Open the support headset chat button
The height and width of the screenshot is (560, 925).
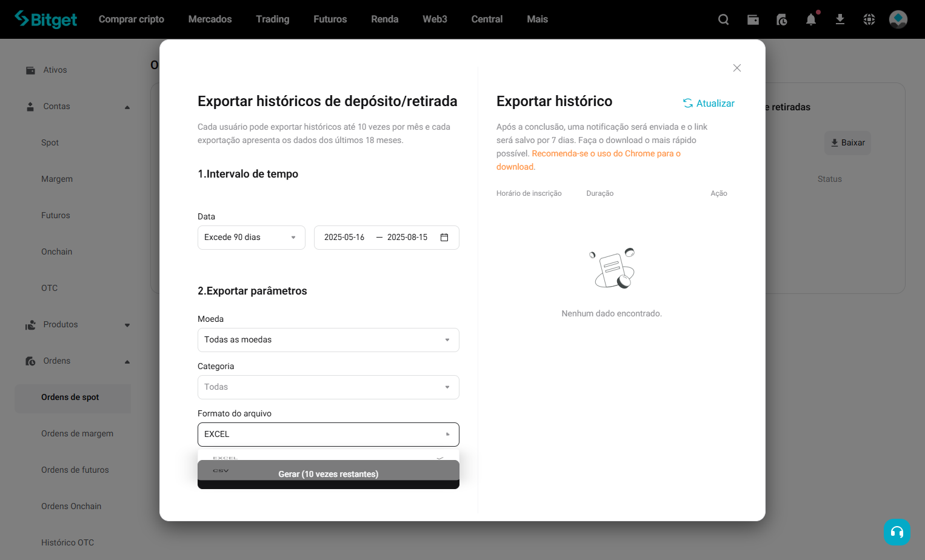click(897, 532)
